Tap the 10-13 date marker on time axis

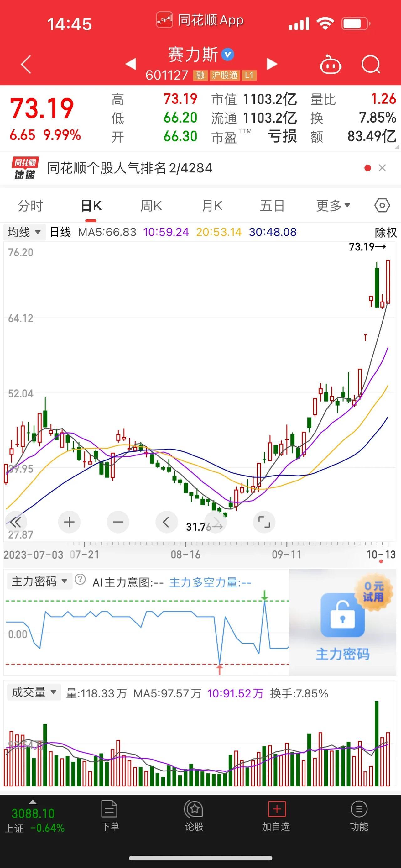click(x=381, y=554)
